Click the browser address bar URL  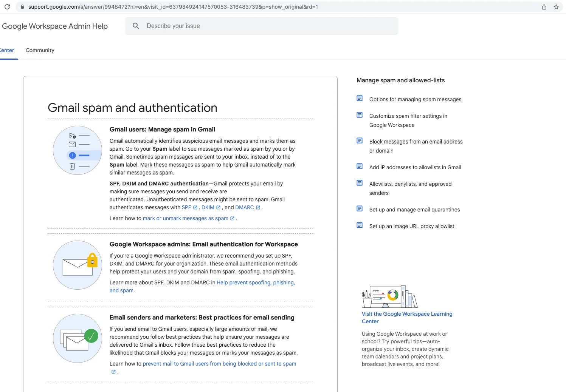coord(173,7)
